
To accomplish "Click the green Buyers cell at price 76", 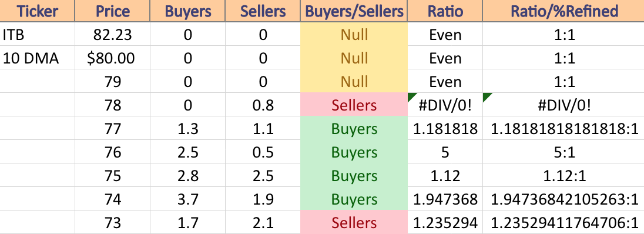I will 354,152.
